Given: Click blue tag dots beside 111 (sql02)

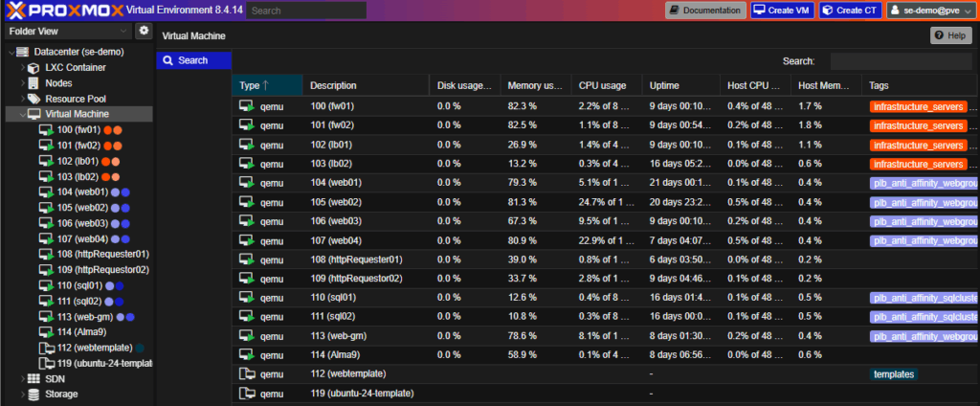Looking at the screenshot, I should (115, 301).
